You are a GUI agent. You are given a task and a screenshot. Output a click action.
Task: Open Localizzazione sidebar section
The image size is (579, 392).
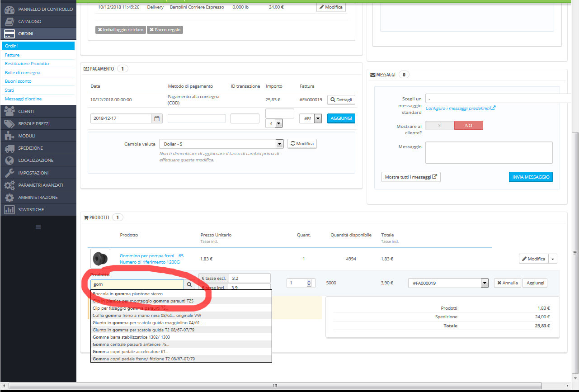[x=38, y=160]
